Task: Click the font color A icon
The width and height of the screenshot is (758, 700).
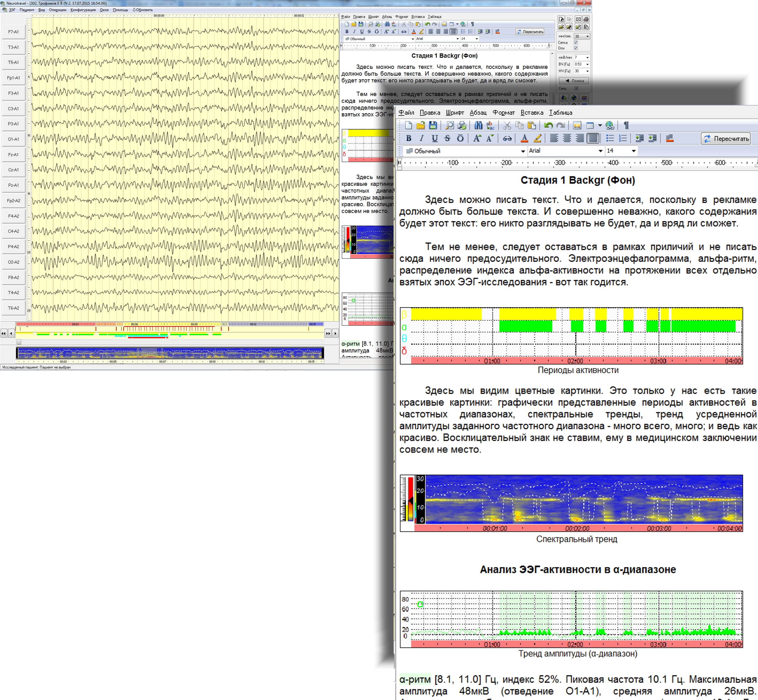Action: tap(524, 139)
